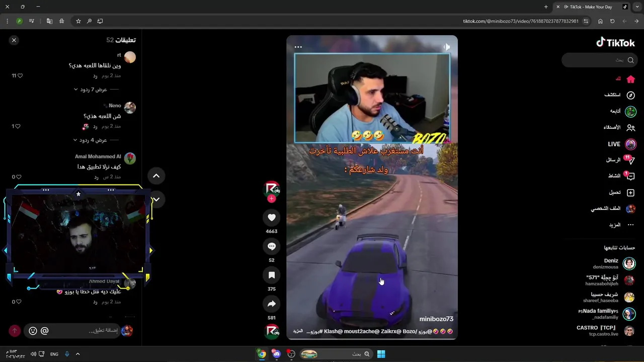
Task: Open media control playlist icon
Action: 32,21
